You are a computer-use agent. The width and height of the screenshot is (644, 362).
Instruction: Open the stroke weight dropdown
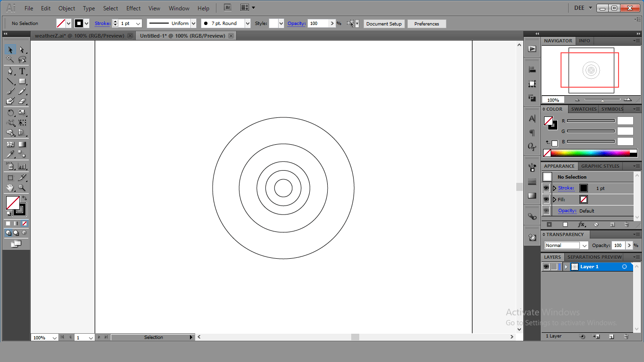click(138, 24)
